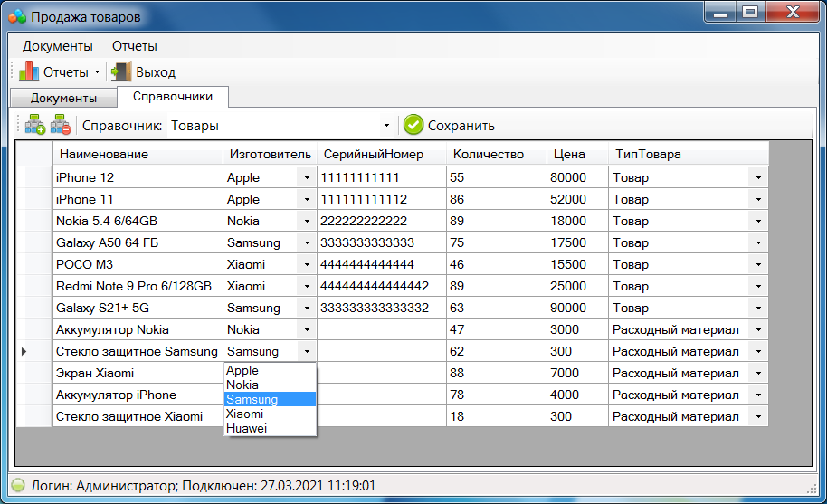This screenshot has width=827, height=504.
Task: Select the iPhone 12 name cell
Action: [138, 177]
